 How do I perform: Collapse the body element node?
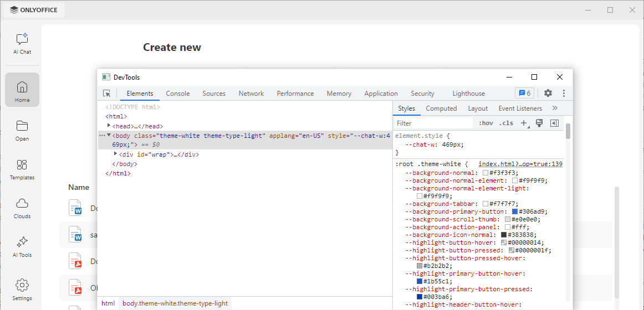(x=109, y=135)
